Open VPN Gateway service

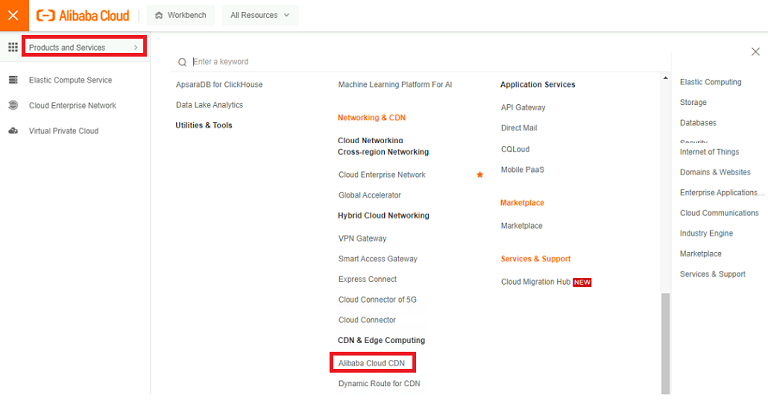coord(362,238)
